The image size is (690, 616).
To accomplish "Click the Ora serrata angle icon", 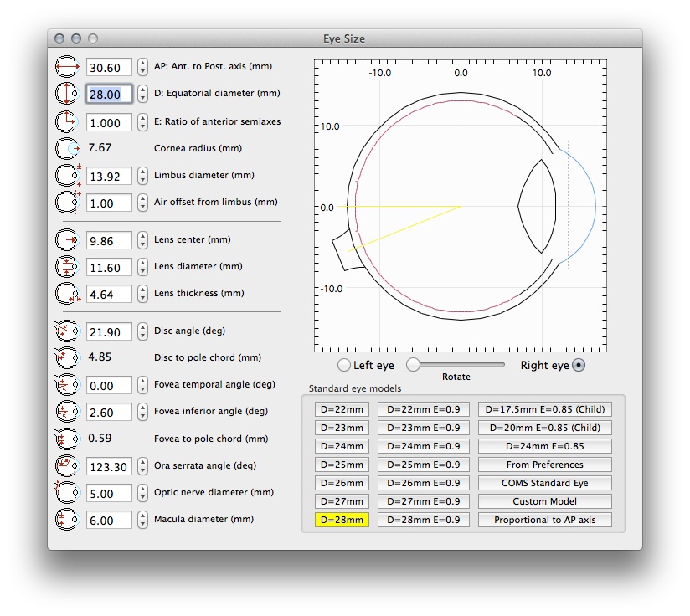I will click(x=65, y=466).
